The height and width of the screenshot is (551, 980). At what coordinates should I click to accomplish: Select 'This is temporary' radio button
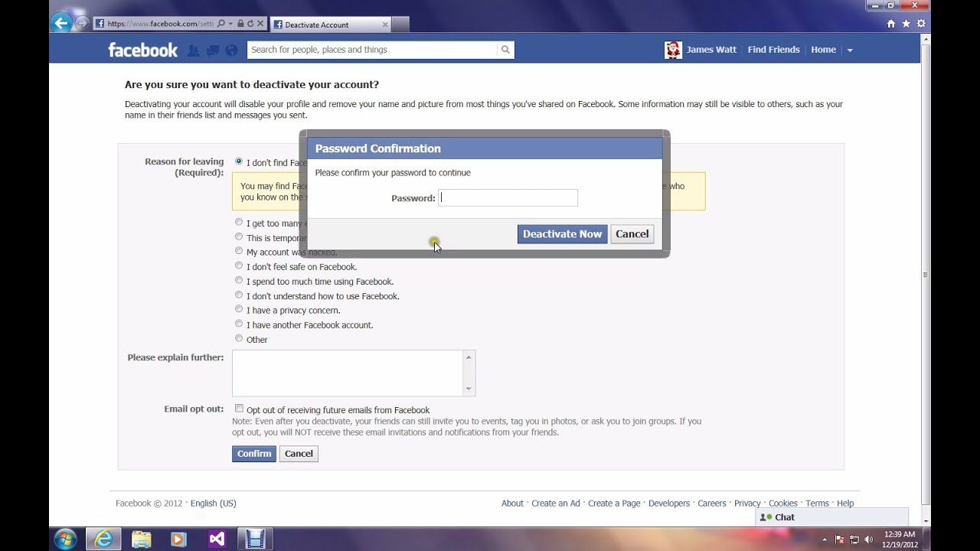tap(239, 236)
